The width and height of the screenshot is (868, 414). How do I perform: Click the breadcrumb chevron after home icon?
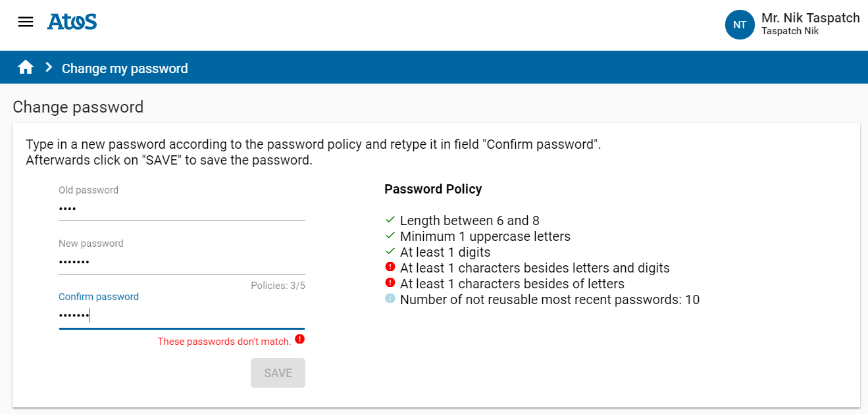pos(47,66)
